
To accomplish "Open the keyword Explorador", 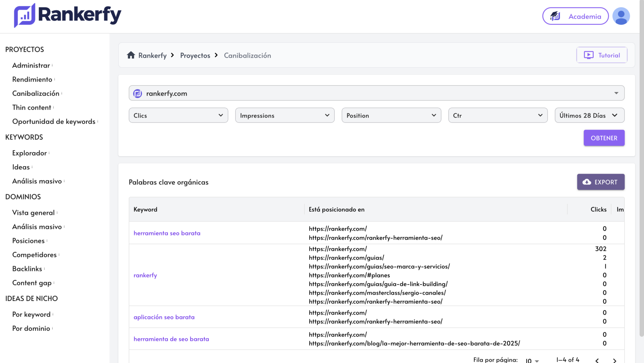I will pyautogui.click(x=30, y=153).
